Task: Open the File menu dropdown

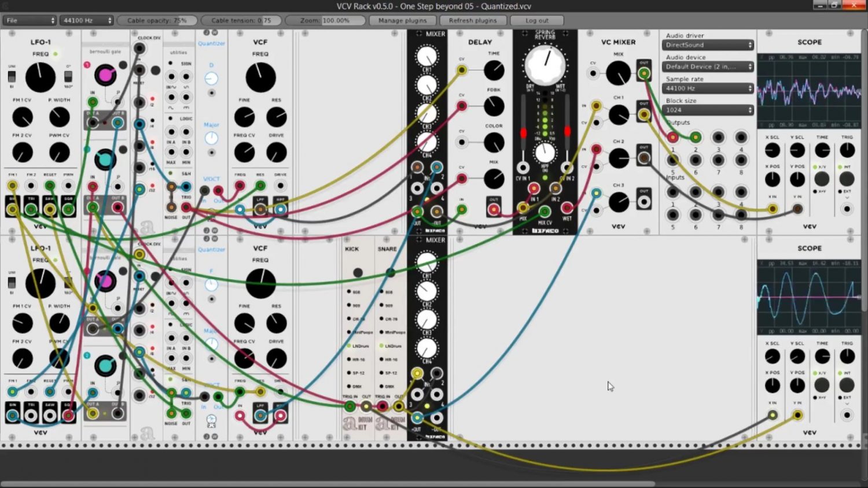Action: 30,20
